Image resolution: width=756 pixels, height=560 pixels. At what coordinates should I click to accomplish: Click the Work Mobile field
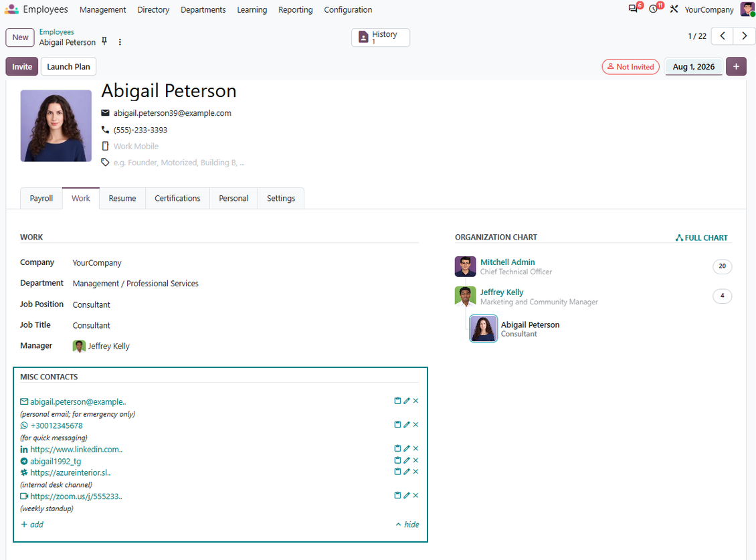[136, 146]
